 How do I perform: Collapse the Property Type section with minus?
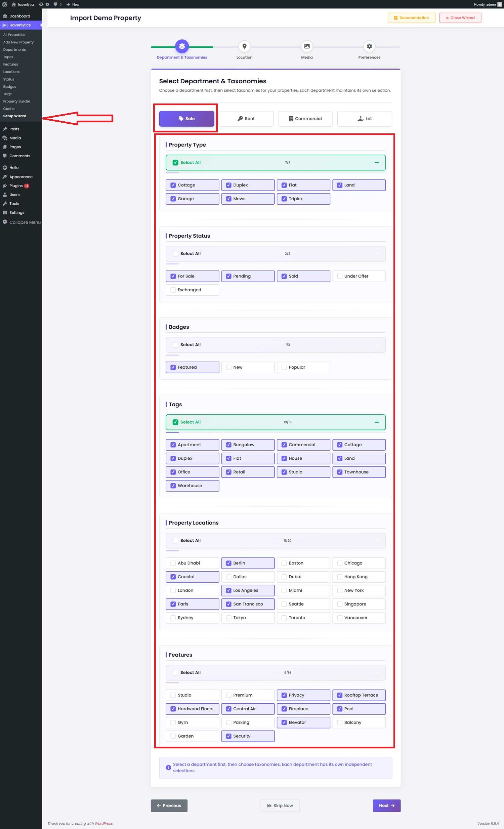[376, 163]
